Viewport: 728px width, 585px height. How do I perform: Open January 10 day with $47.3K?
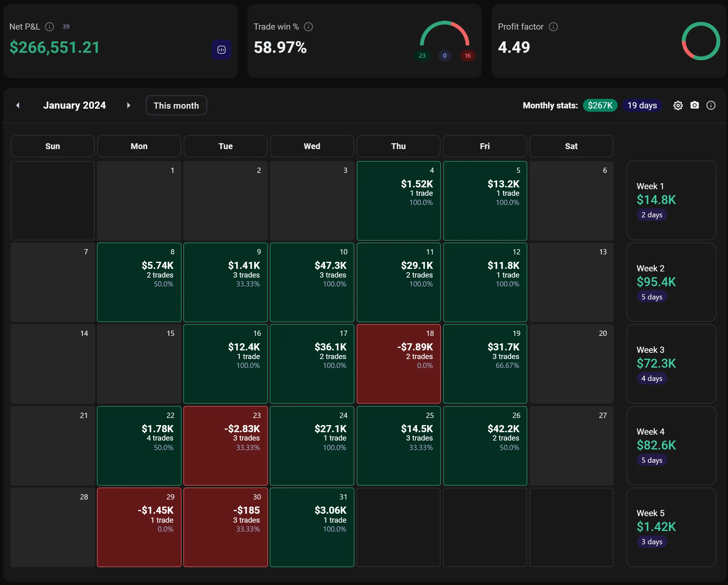tap(312, 282)
